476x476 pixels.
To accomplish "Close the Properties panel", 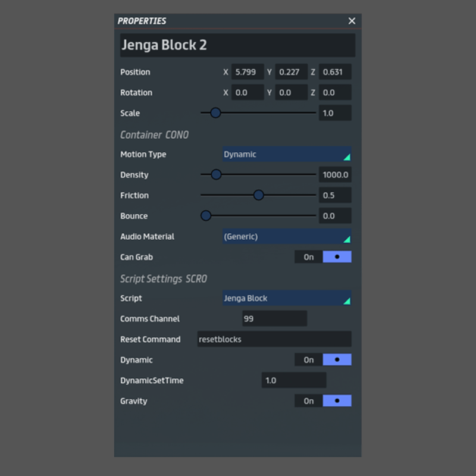I will pos(352,21).
